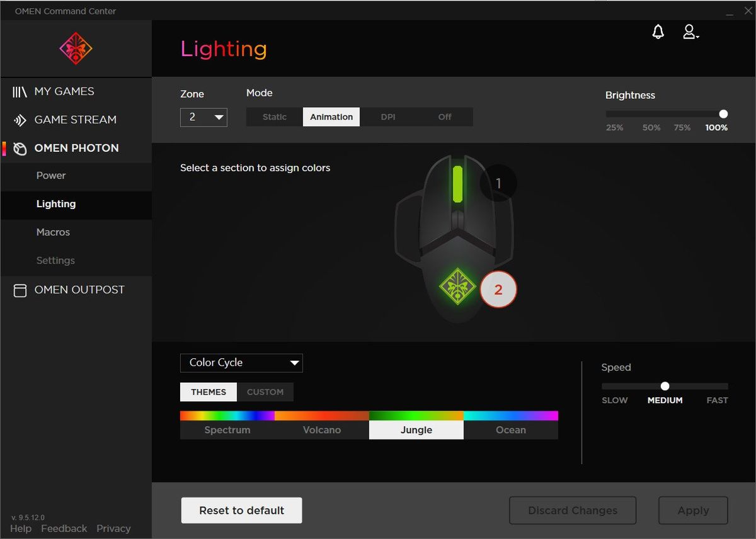Open the user account profile icon

coord(690,32)
